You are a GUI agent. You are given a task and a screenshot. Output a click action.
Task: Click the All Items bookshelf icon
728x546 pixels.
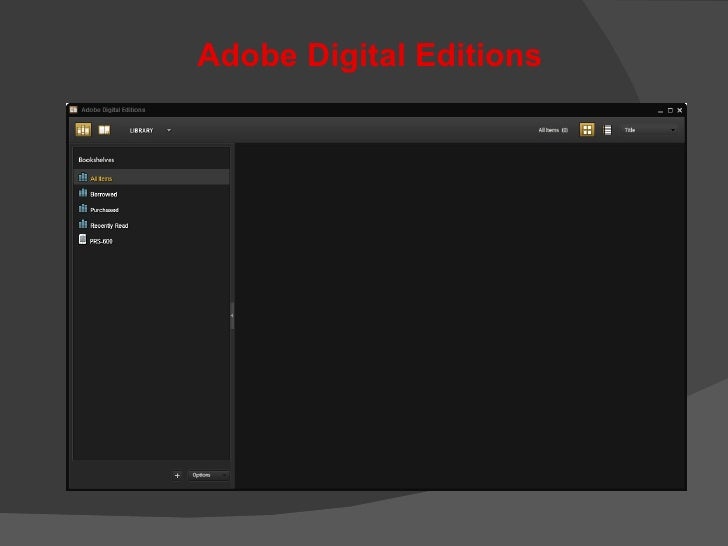(83, 177)
